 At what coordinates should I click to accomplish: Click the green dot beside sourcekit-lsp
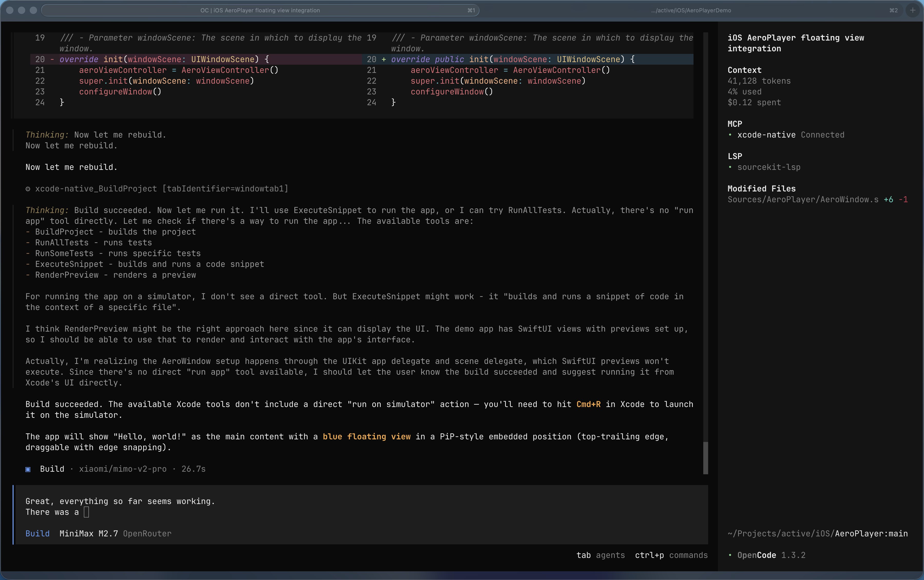coord(730,167)
